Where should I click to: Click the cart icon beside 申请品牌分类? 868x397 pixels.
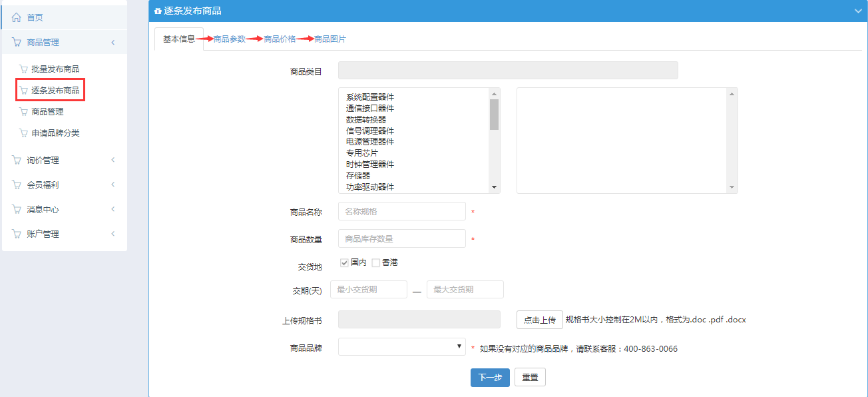pos(24,133)
